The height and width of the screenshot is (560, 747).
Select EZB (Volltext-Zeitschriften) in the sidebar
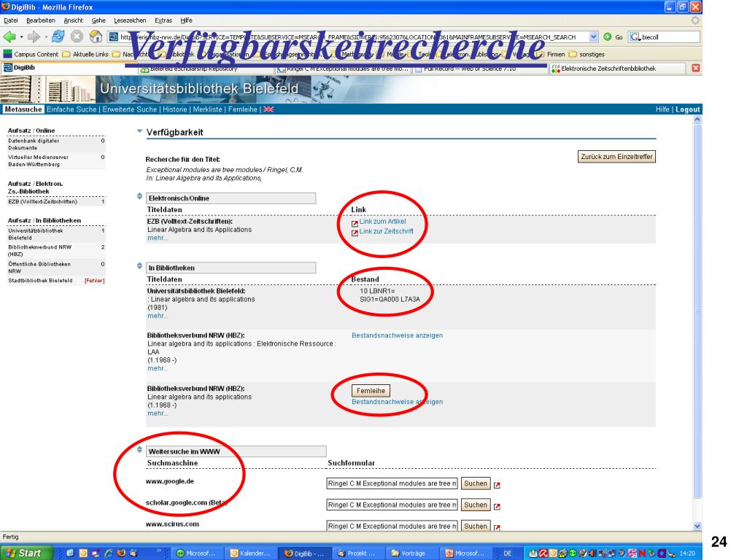(42, 202)
